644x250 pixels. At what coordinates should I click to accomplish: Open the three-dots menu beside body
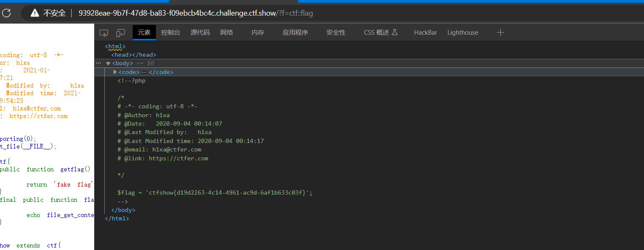[x=98, y=63]
